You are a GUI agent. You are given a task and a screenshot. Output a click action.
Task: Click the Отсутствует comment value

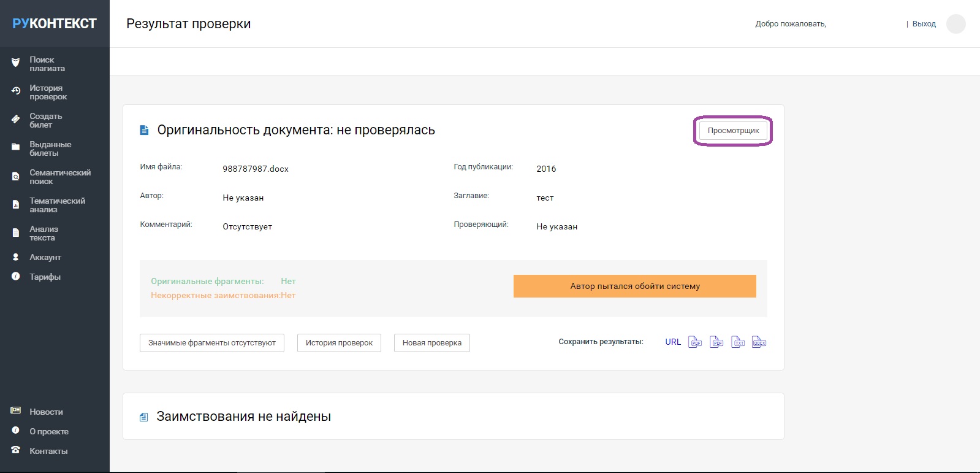pyautogui.click(x=248, y=226)
